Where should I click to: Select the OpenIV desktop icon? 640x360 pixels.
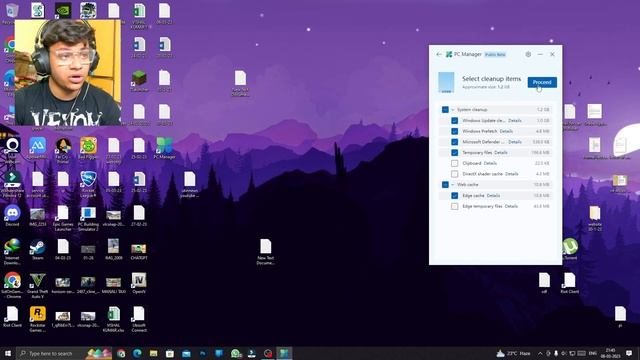(x=139, y=283)
